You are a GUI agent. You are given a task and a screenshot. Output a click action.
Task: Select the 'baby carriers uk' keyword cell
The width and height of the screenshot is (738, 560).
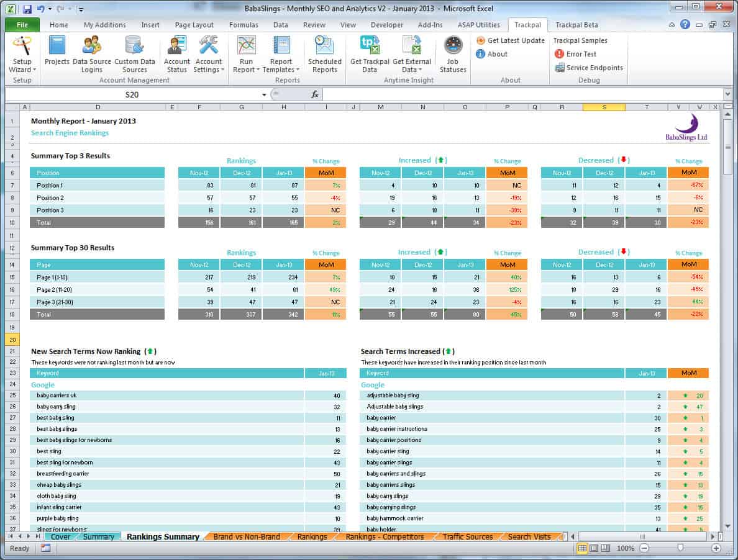click(x=166, y=396)
